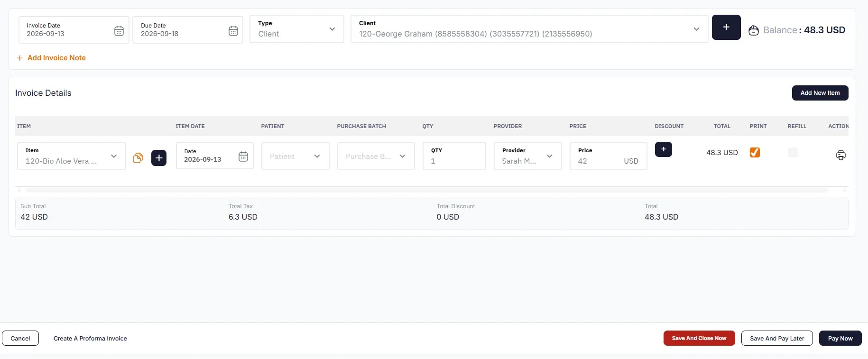Click the orange plus icon of Add Invoice Note
The image size is (868, 359).
click(x=20, y=58)
